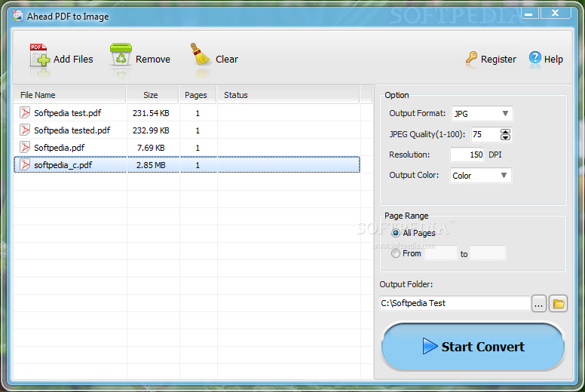Increase JPEG Quality with up arrow

(x=505, y=132)
